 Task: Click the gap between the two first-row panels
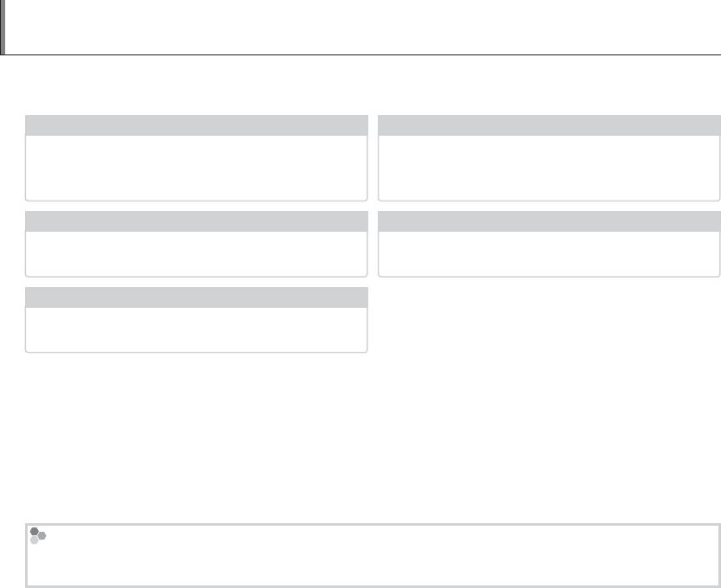click(373, 157)
